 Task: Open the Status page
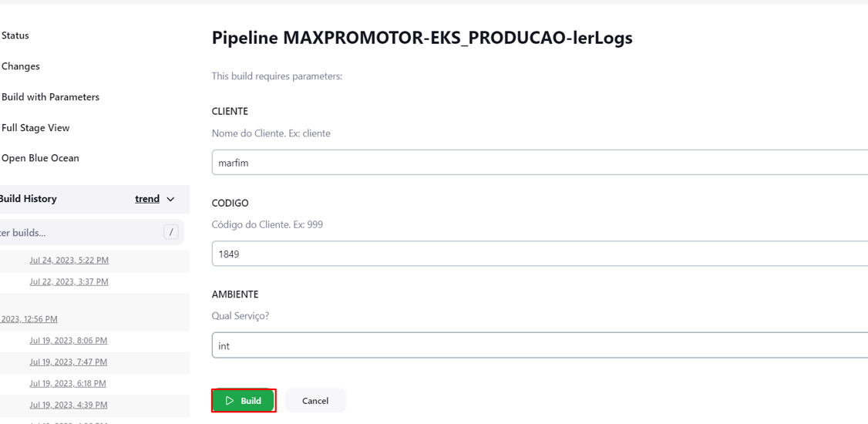tap(15, 35)
